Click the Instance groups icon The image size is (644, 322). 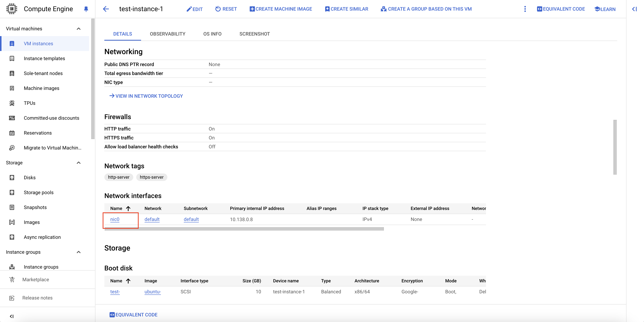tap(12, 267)
